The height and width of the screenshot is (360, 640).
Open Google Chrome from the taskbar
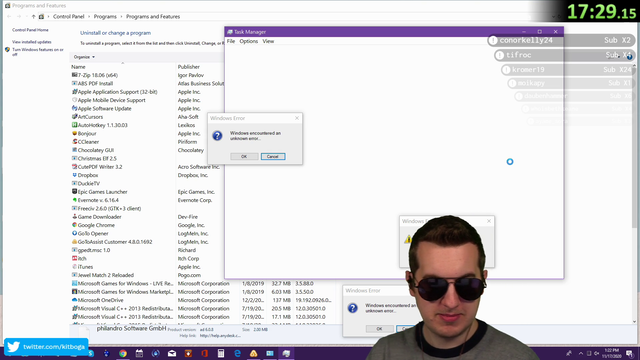(x=123, y=353)
